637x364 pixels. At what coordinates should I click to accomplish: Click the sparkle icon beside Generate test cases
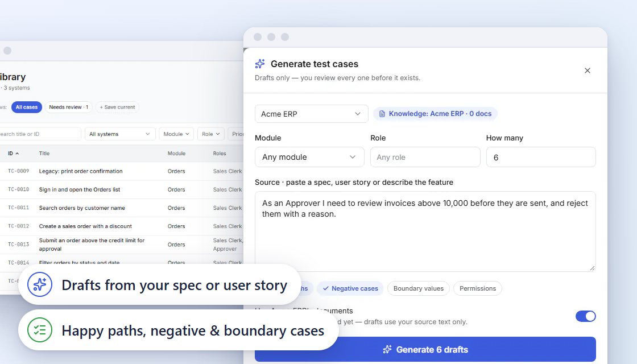pos(260,64)
